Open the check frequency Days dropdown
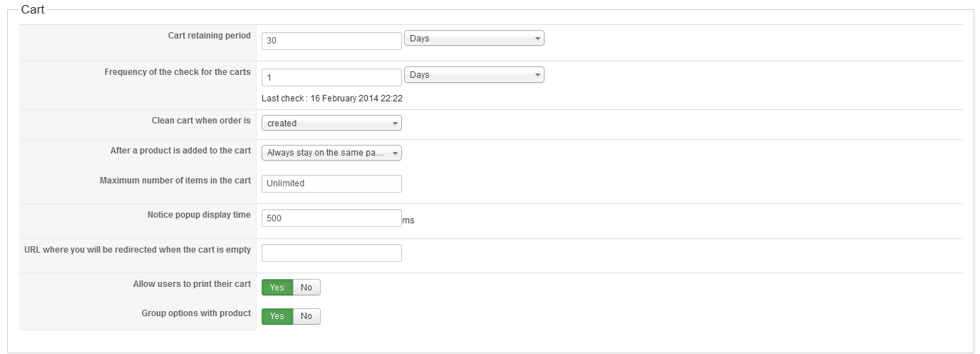This screenshot has height=354, width=980. (x=473, y=75)
